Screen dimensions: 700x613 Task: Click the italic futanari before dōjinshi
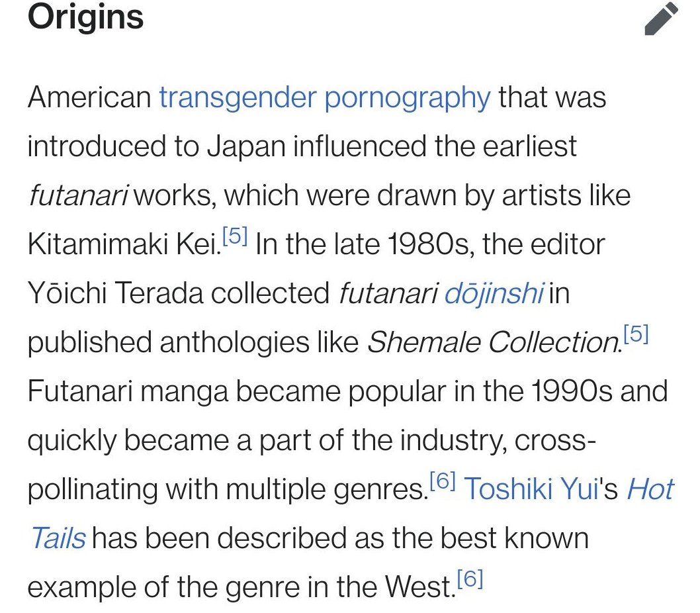click(x=387, y=293)
